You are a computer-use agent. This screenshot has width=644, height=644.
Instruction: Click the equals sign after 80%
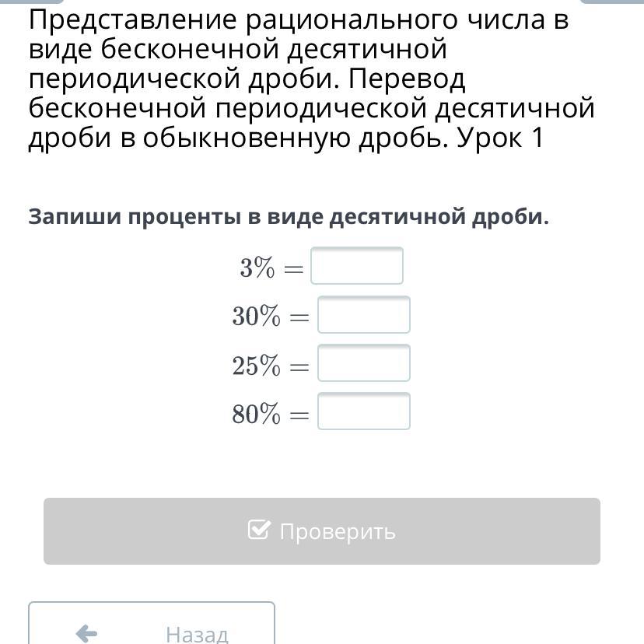tap(299, 415)
